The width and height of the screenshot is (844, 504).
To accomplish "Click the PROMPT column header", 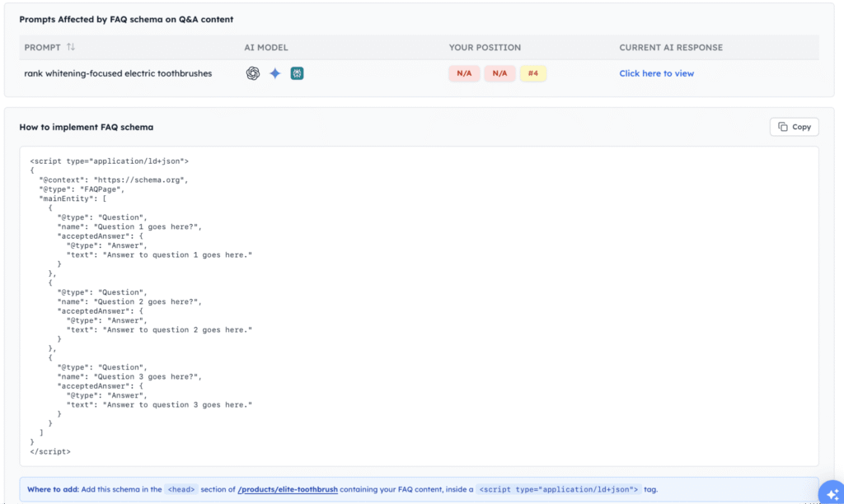I will tap(43, 47).
